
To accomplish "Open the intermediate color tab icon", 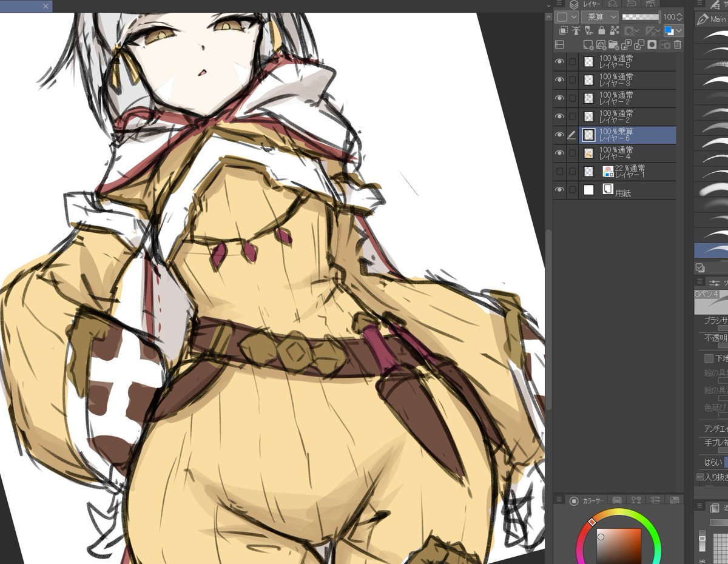I will [x=636, y=500].
